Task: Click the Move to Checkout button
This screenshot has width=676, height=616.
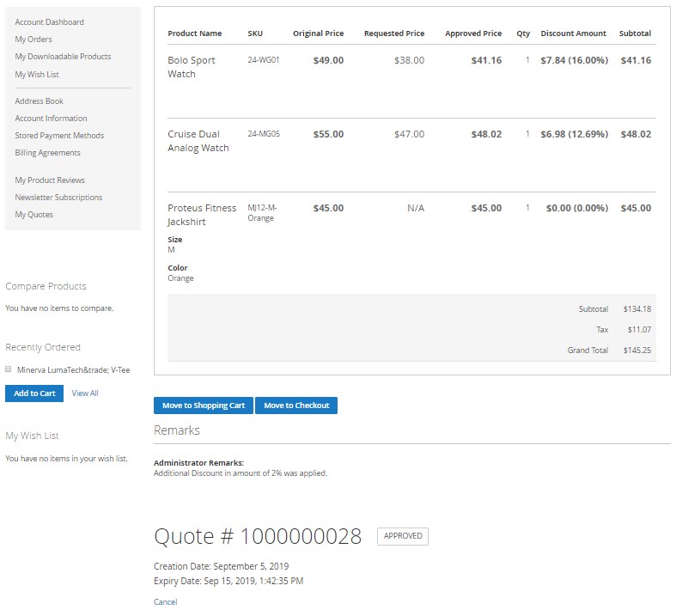Action: pos(296,406)
